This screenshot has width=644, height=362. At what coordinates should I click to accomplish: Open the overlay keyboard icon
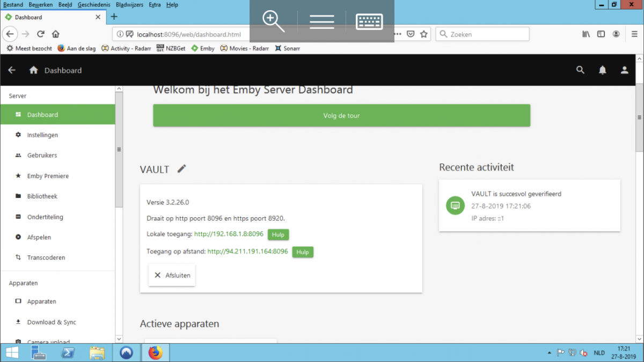(369, 21)
